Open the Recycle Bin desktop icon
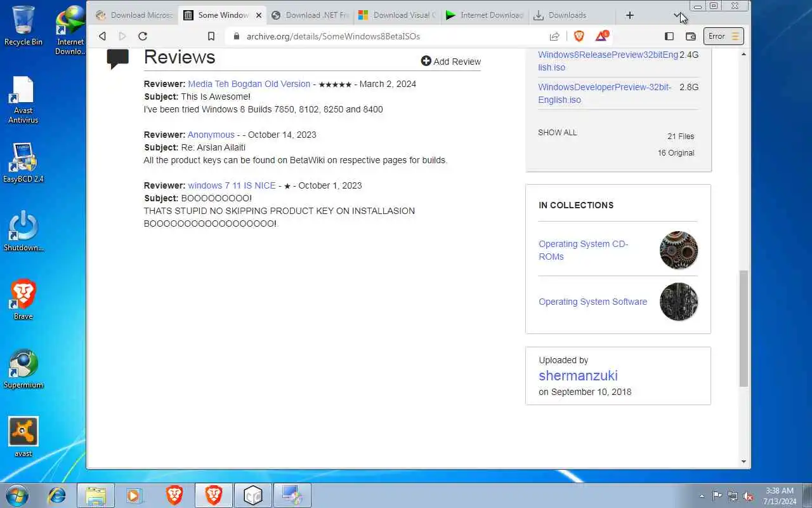Screen dimensions: 812x508 pyautogui.click(x=23, y=25)
